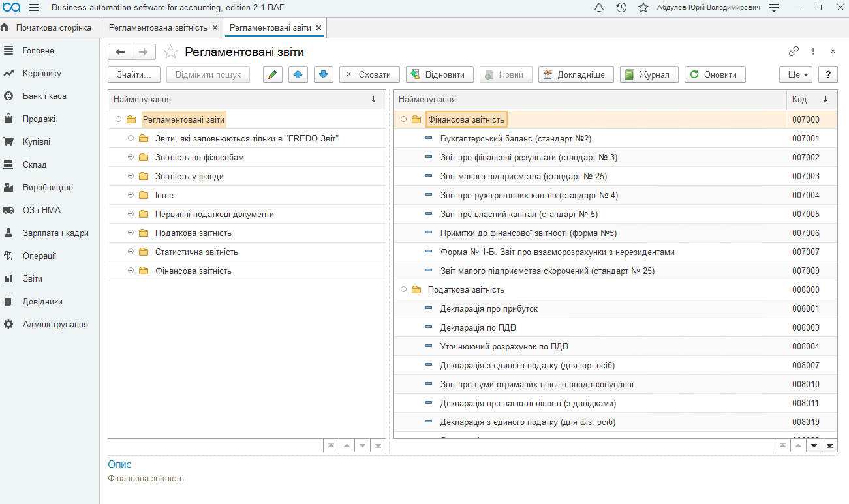849x504 pixels.
Task: Click the ОЗ і НМА truck icon
Action: point(8,210)
